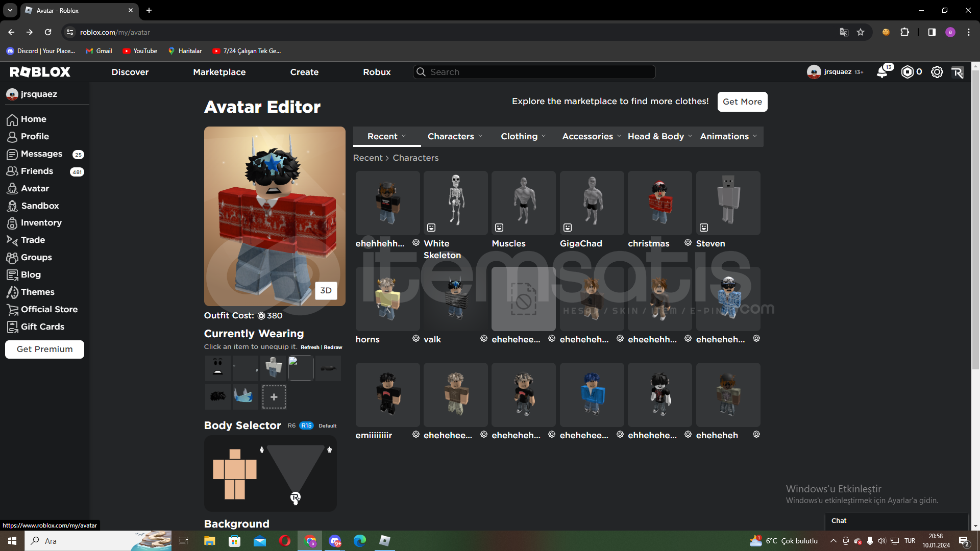Open settings gear for valk outfit
The image size is (980, 551).
pyautogui.click(x=484, y=338)
